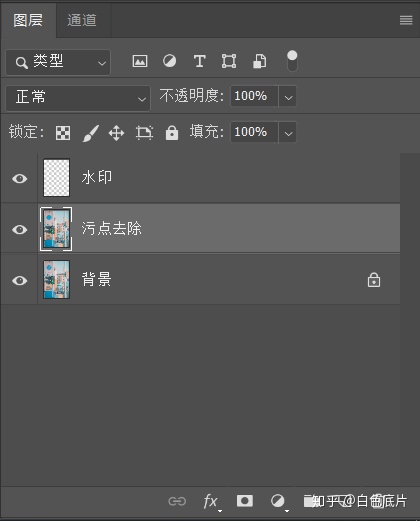Lock transparent pixels
Viewport: 420px width, 521px height.
tap(63, 133)
